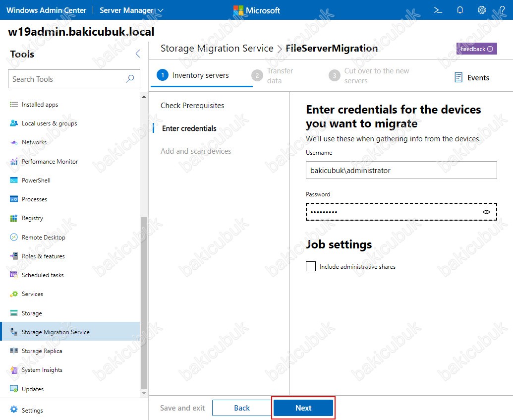Open the Add and scan devices step
The width and height of the screenshot is (513, 420).
pyautogui.click(x=196, y=151)
